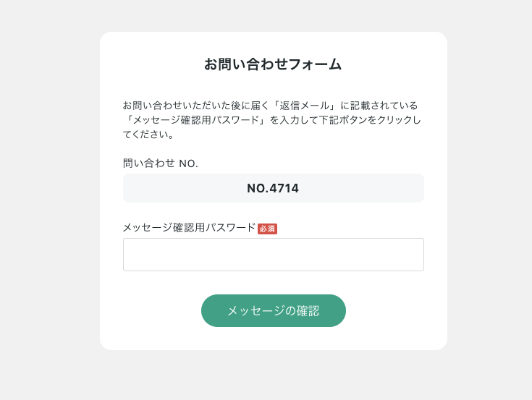Click the NO. prefix in the inquiry number field
This screenshot has height=400, width=532.
point(257,189)
